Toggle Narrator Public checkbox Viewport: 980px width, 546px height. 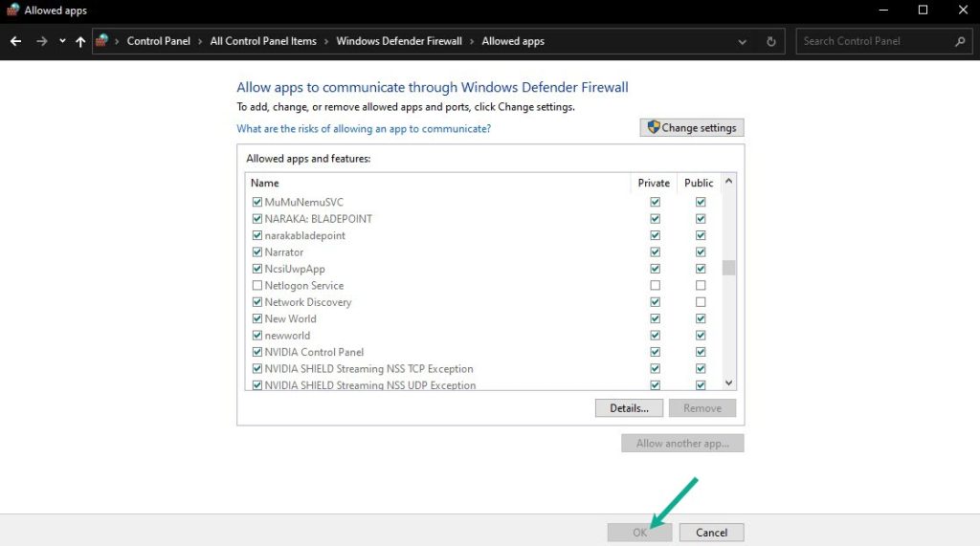[701, 251]
